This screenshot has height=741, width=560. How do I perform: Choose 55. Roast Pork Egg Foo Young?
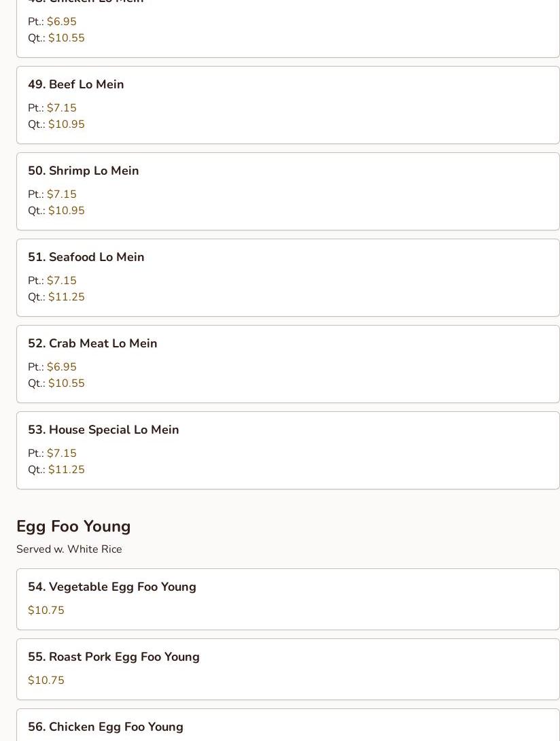tap(287, 669)
